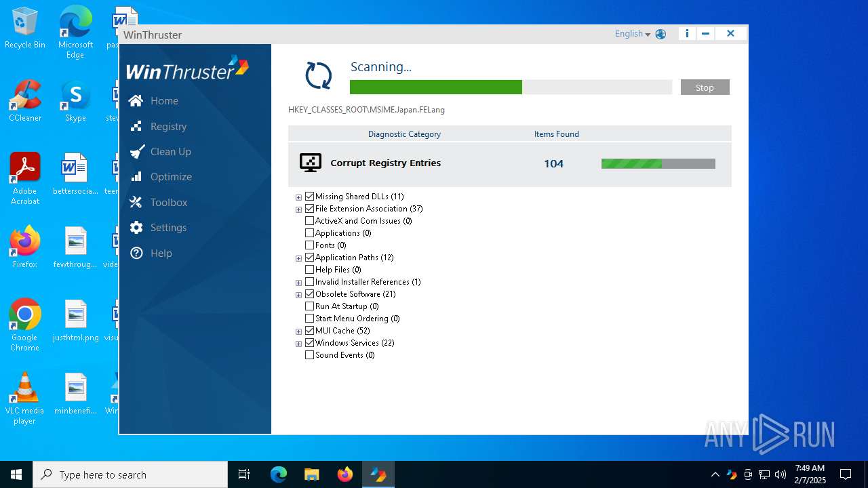This screenshot has height=488, width=868.
Task: Click Task View button in taskbar
Action: (x=244, y=474)
